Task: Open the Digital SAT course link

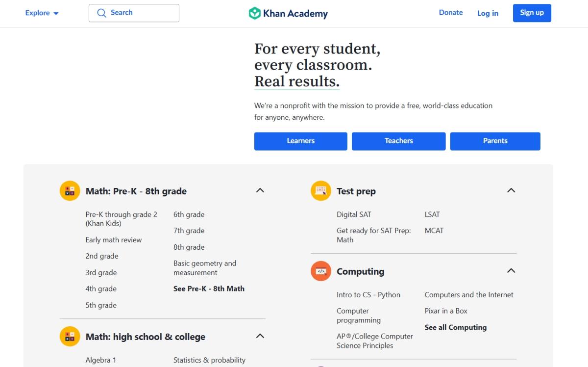Action: (x=354, y=214)
